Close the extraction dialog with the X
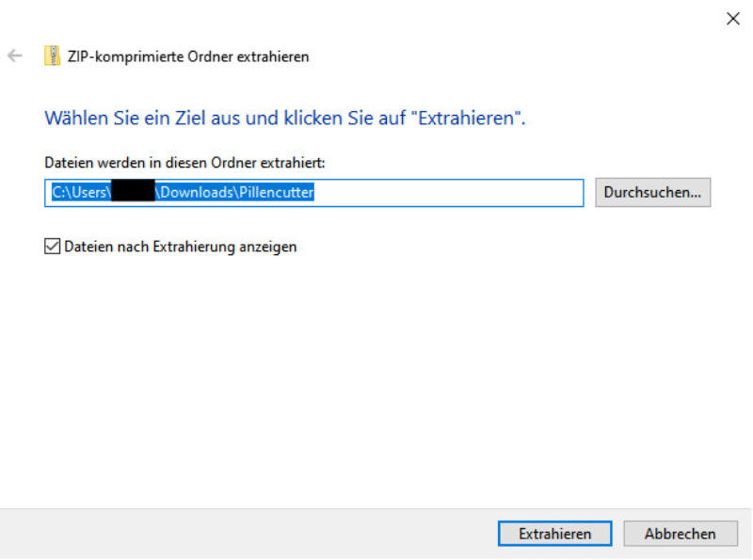 (x=733, y=19)
